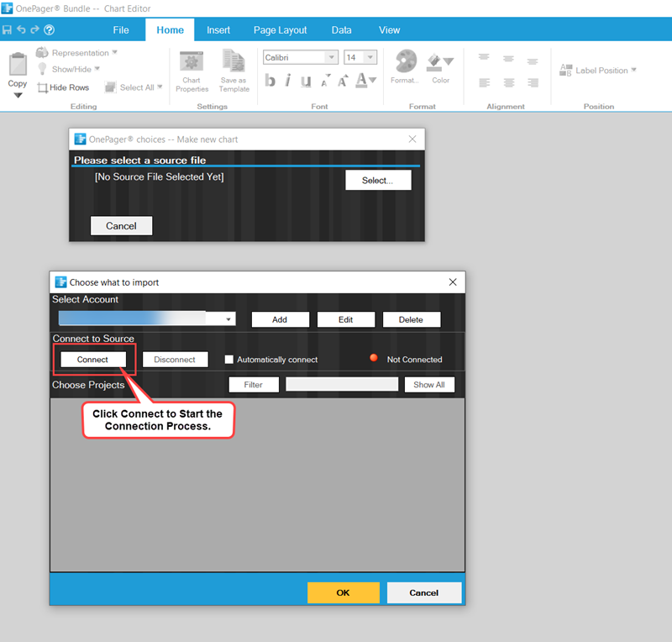Click the Undo arrow in quick access toolbar

(23, 29)
